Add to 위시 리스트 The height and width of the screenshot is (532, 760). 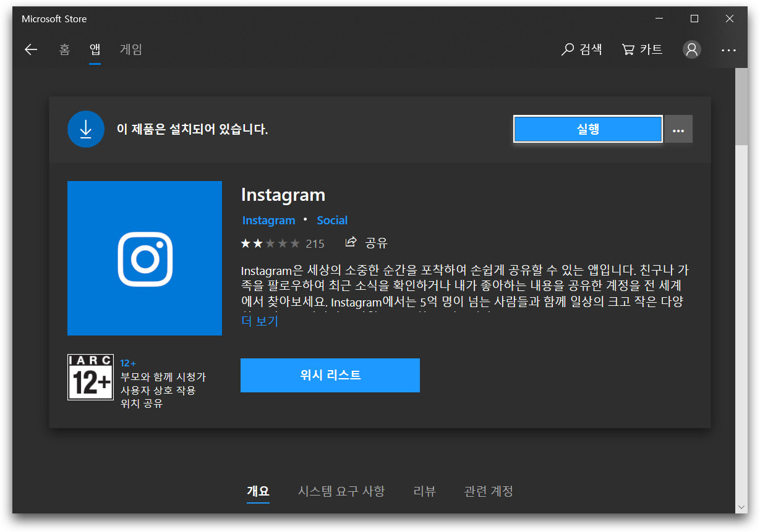[330, 375]
